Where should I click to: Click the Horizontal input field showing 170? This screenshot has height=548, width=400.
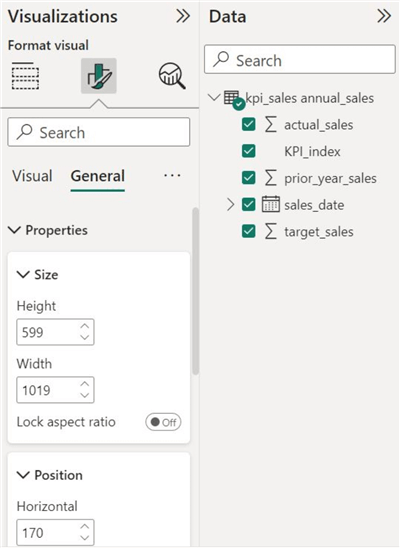coord(55,532)
